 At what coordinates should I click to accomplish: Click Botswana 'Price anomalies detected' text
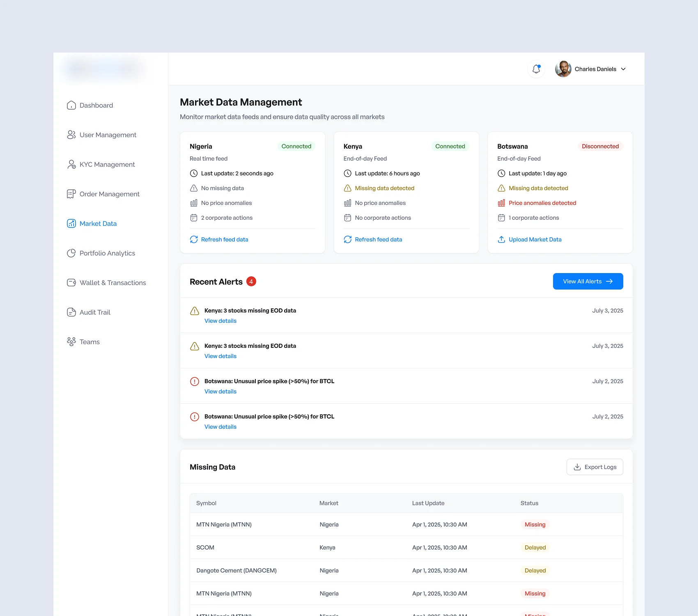(x=542, y=203)
